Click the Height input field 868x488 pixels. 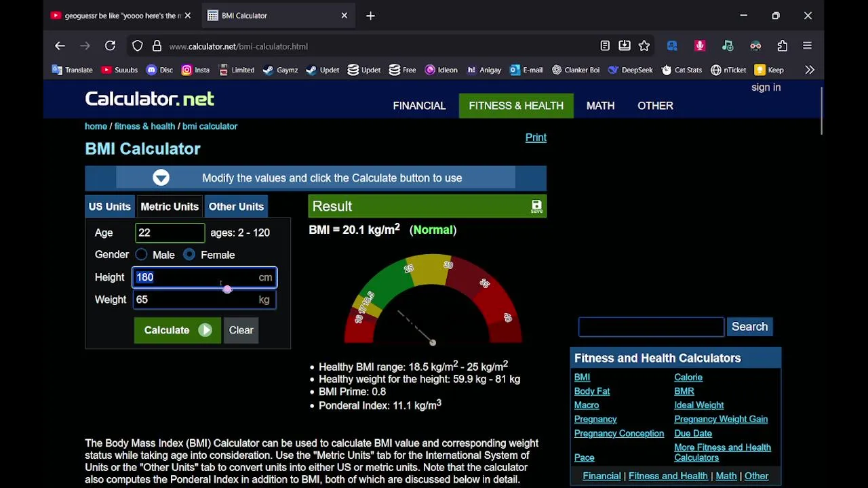(204, 277)
